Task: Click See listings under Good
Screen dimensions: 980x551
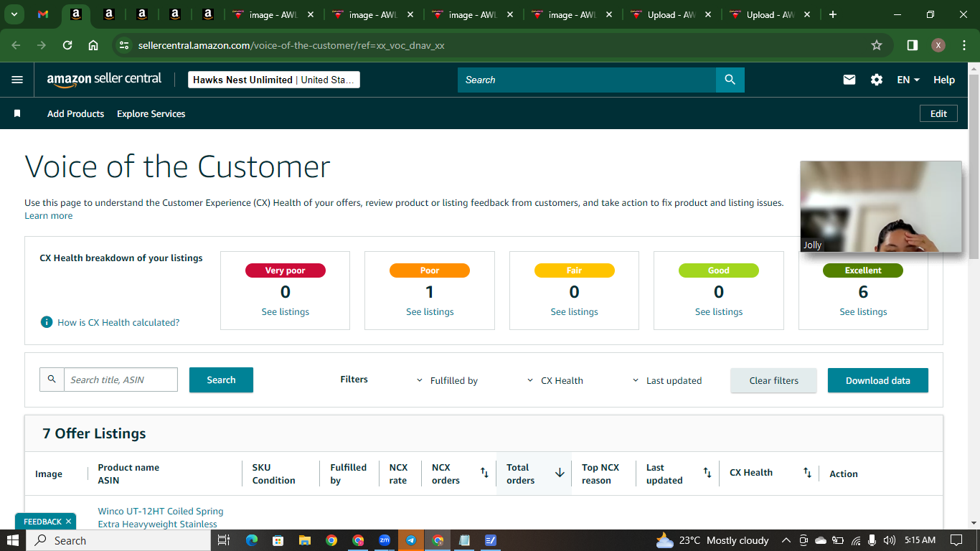Action: click(x=719, y=311)
